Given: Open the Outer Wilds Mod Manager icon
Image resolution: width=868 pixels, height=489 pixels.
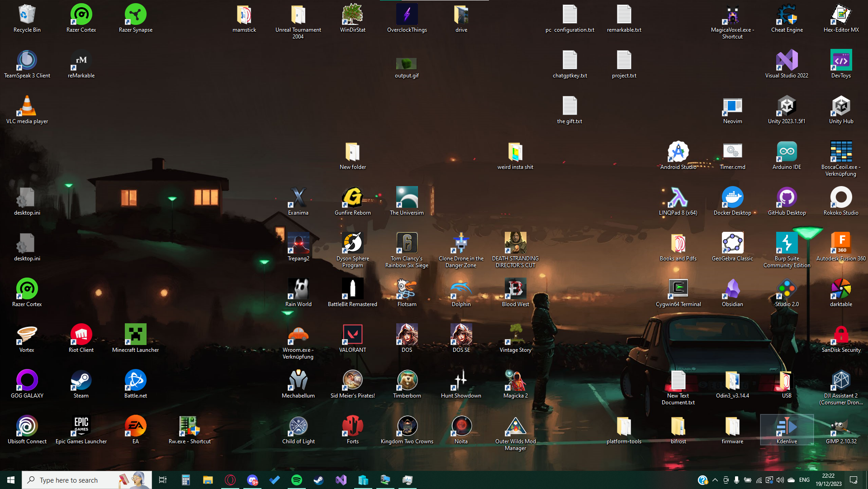Looking at the screenshot, I should tap(516, 433).
